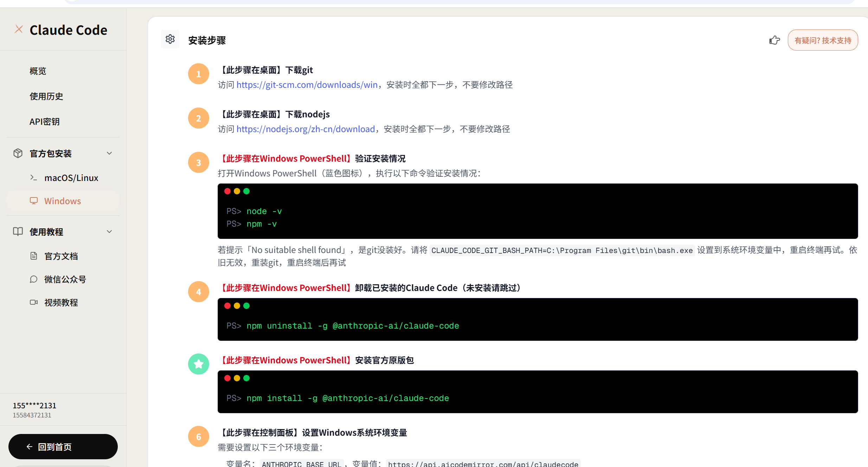The image size is (868, 467).
Task: Open the 使用历史 menu item
Action: (x=46, y=96)
